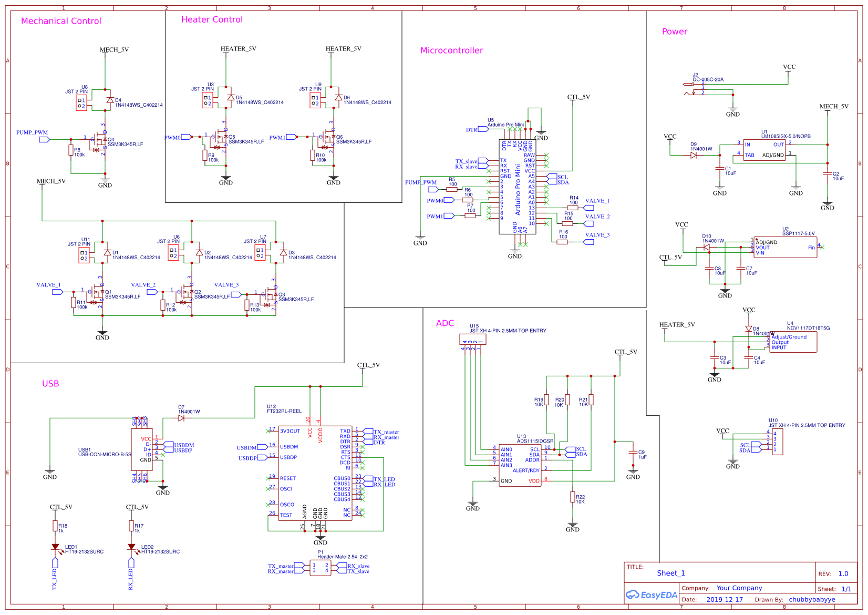This screenshot has height=615, width=868.
Task: Click diode D4 1N4148WS symbol
Action: [110, 99]
